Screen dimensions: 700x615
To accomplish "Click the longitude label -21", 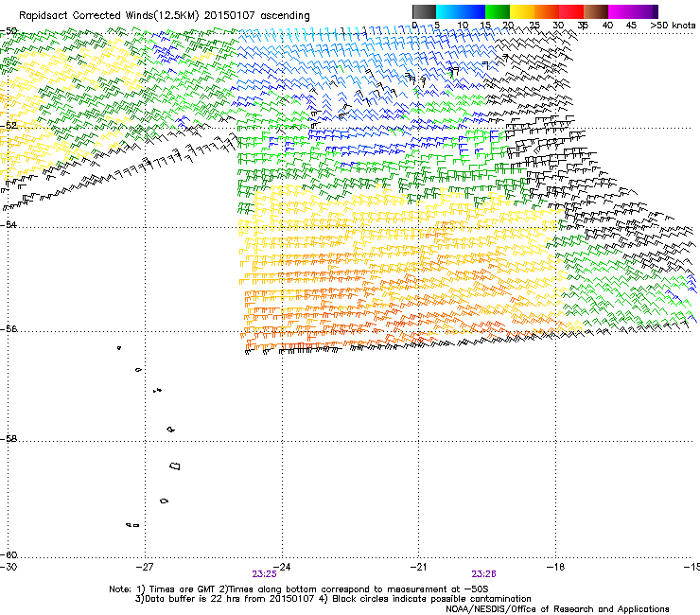I will (418, 567).
